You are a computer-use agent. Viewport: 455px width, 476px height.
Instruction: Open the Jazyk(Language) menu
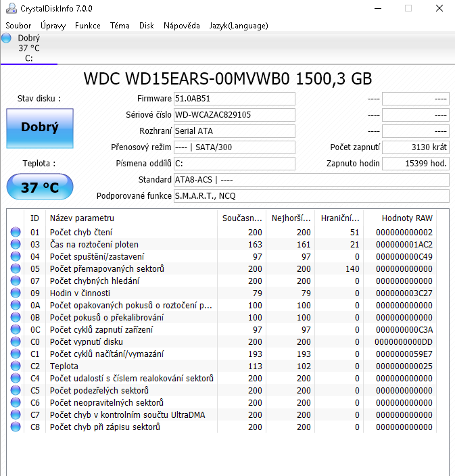tap(239, 26)
